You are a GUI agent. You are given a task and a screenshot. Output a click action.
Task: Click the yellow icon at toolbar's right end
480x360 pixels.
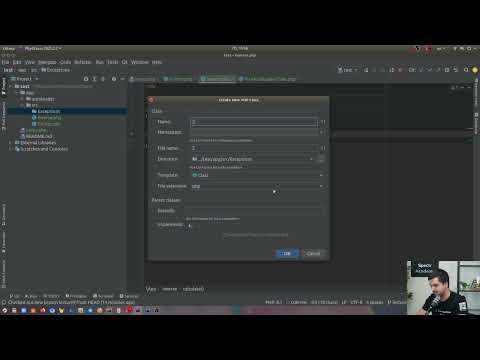coord(475,70)
